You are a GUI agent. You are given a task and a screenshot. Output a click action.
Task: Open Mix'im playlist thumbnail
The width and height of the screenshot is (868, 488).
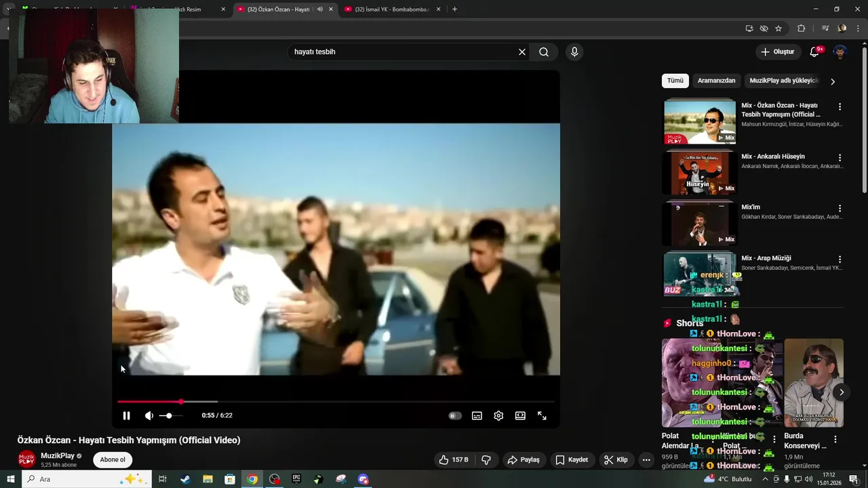point(699,223)
